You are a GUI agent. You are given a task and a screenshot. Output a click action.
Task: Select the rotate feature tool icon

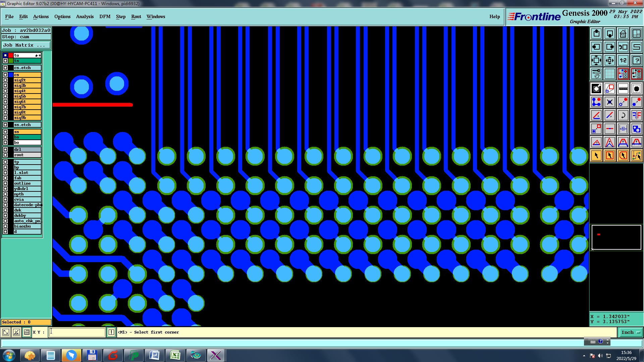(x=623, y=116)
